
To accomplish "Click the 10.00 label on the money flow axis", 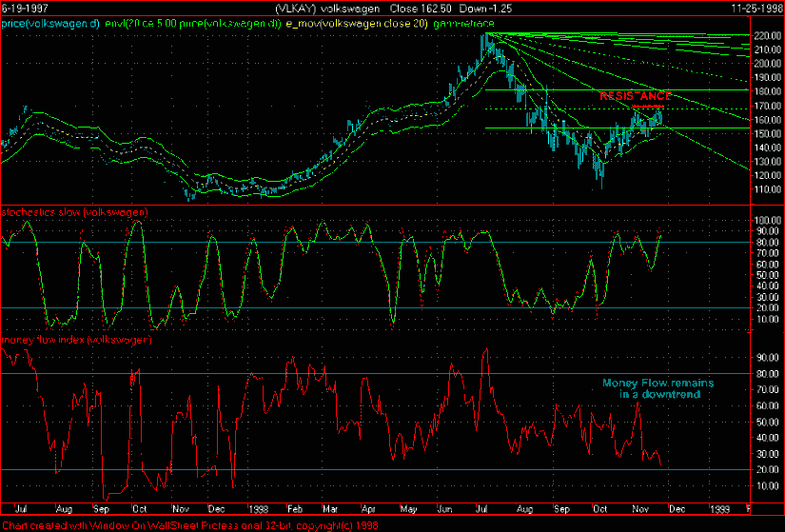I will pyautogui.click(x=769, y=486).
